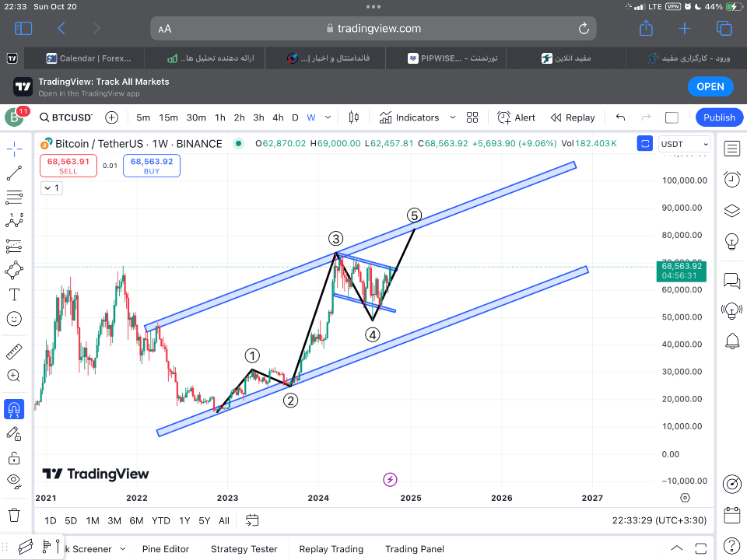Toggle stay in drawing mode
Image resolution: width=747 pixels, height=560 pixels.
click(14, 434)
